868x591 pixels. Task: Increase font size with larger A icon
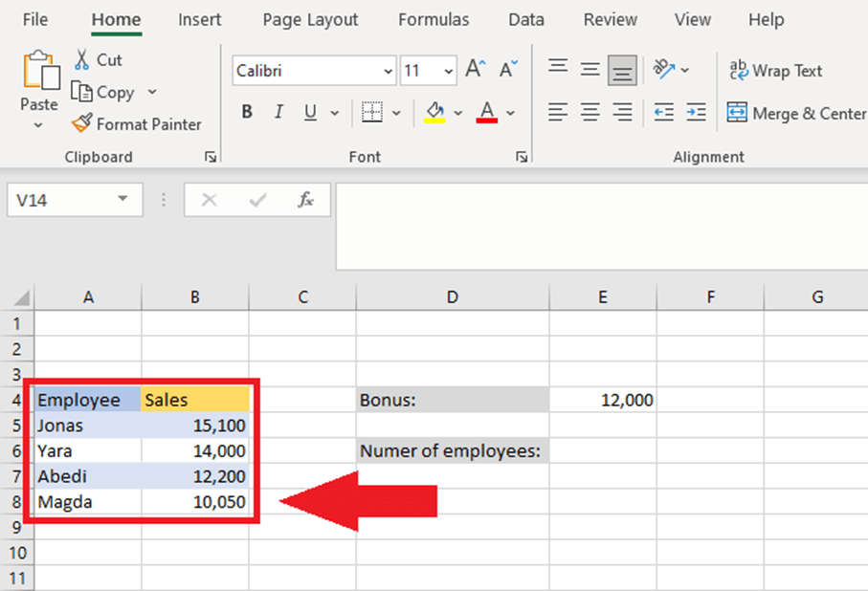[x=475, y=70]
